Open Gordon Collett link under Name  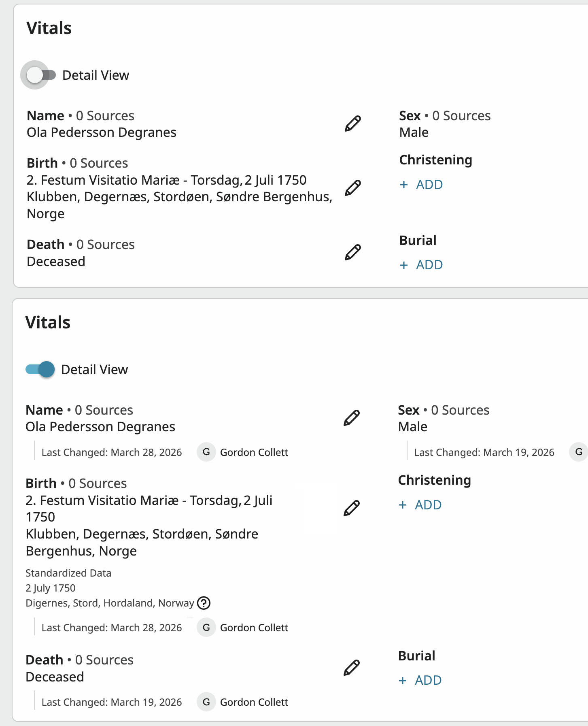(254, 452)
